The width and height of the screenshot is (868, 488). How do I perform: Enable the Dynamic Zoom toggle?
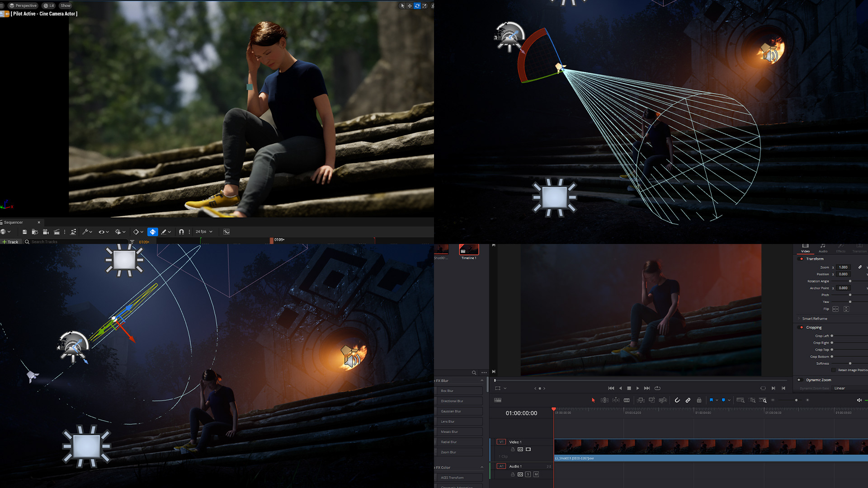pos(799,380)
